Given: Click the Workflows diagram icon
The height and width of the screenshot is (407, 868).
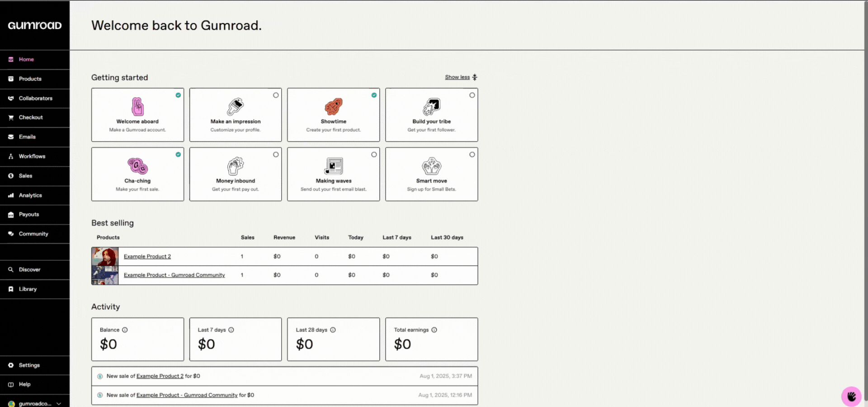Looking at the screenshot, I should 11,156.
